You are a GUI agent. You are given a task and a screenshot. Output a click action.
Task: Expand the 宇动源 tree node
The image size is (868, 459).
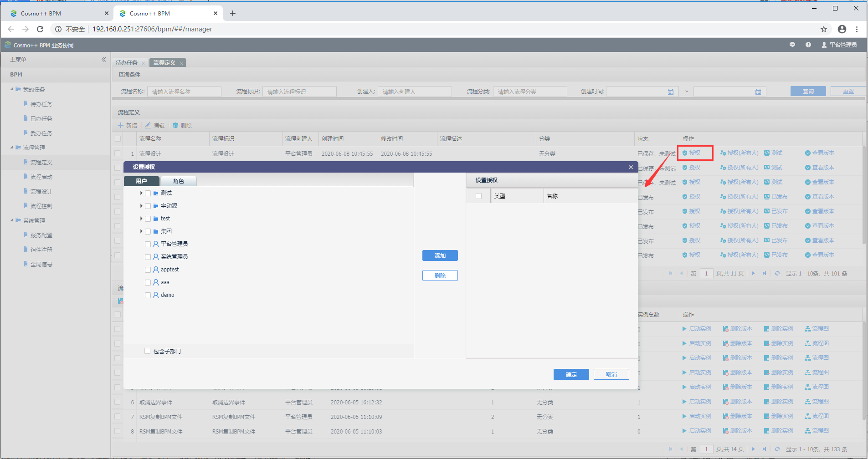click(x=141, y=206)
